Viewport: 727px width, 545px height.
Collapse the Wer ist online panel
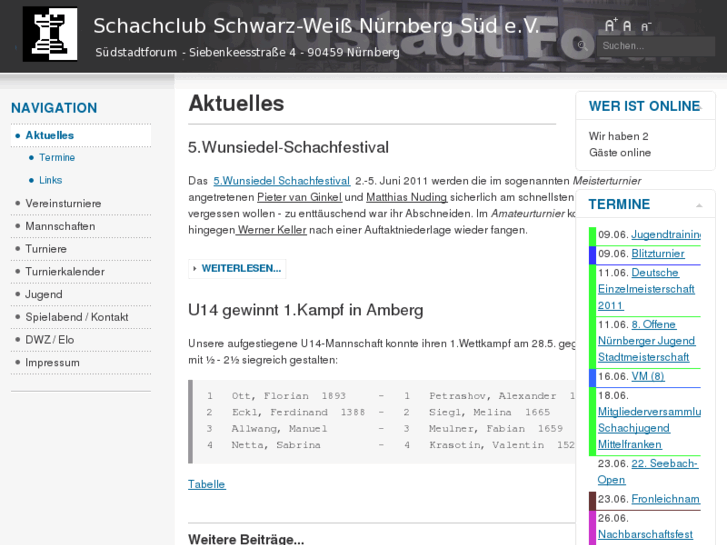(x=700, y=107)
